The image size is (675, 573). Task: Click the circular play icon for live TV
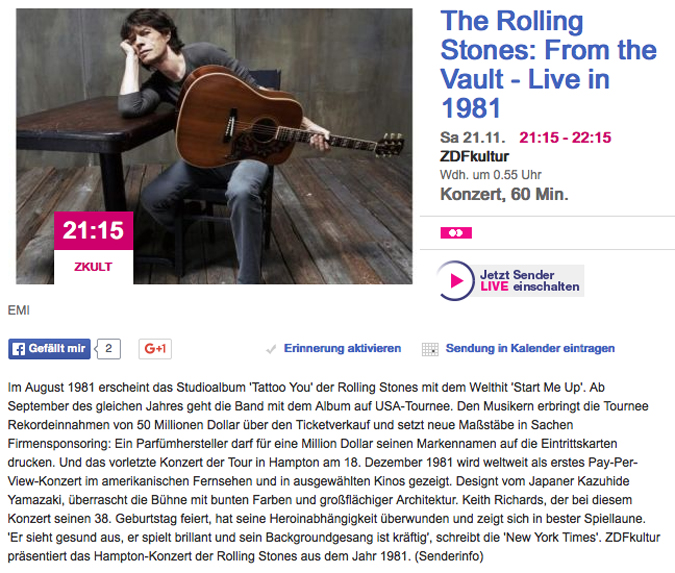click(455, 281)
